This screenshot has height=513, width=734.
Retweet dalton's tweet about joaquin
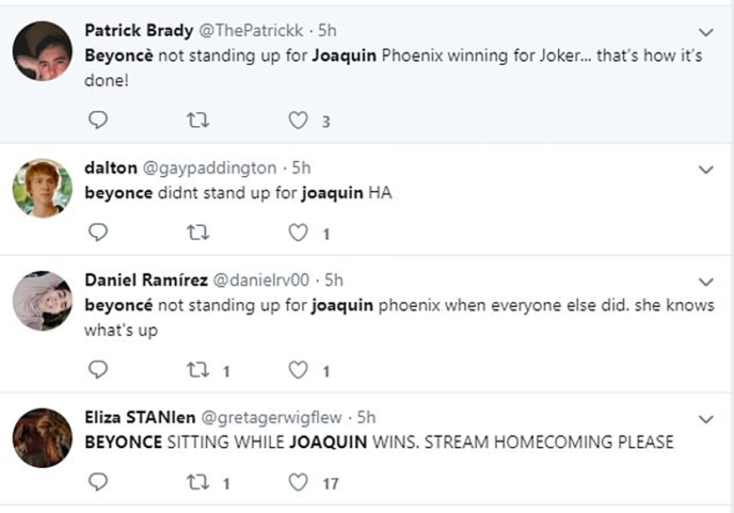point(197,233)
